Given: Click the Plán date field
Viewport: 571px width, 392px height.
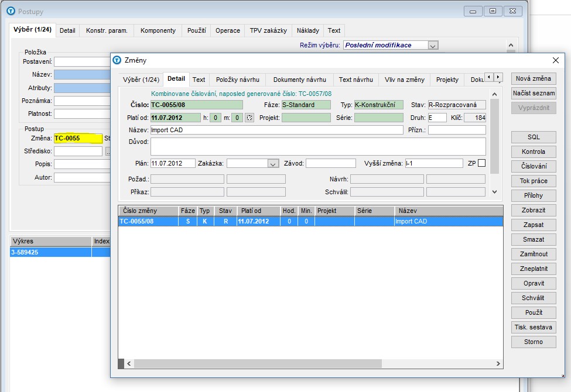Looking at the screenshot, I should coord(173,163).
